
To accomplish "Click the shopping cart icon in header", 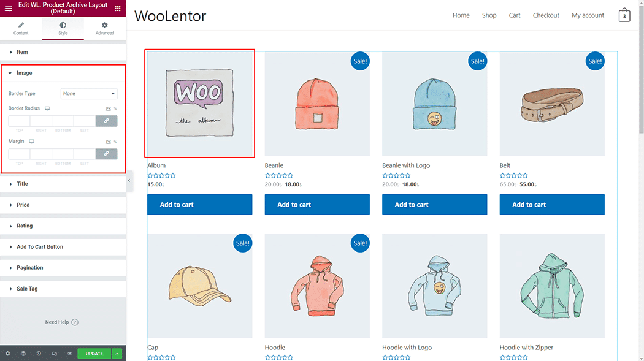I will pyautogui.click(x=624, y=15).
